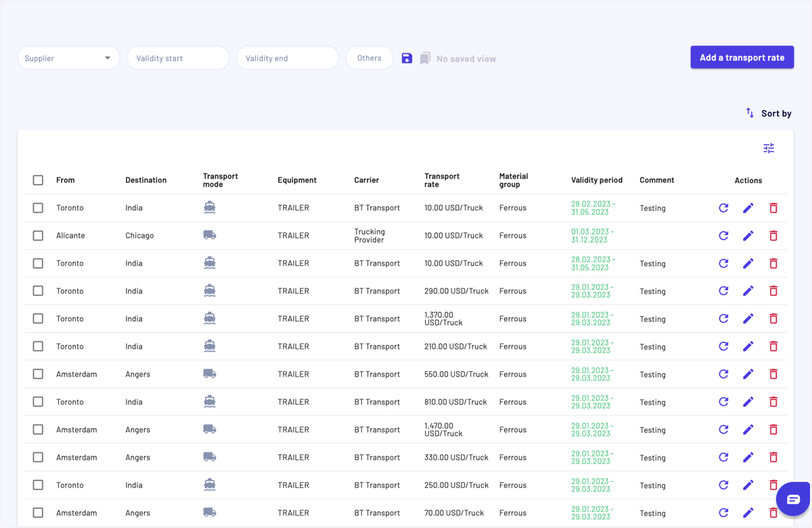Click the 01.03.2023 - 31.12.2023 validity period
The height and width of the screenshot is (528, 812).
[x=592, y=235]
